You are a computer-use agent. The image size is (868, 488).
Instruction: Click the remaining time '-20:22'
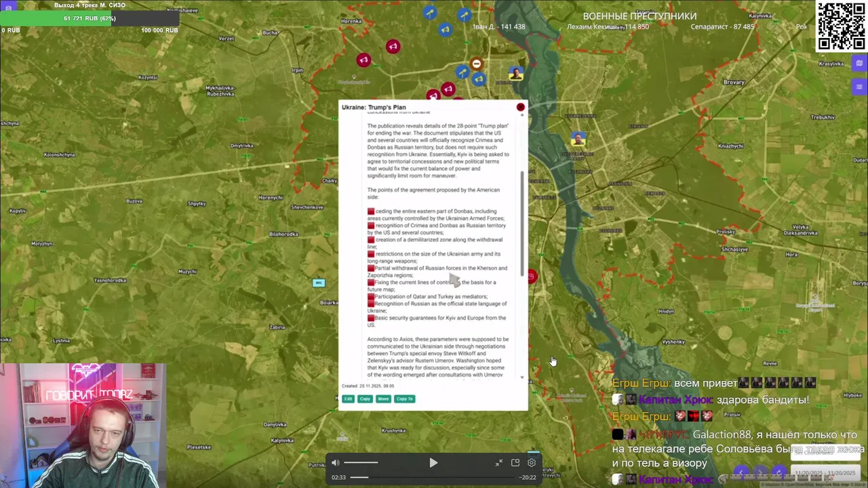pos(528,477)
